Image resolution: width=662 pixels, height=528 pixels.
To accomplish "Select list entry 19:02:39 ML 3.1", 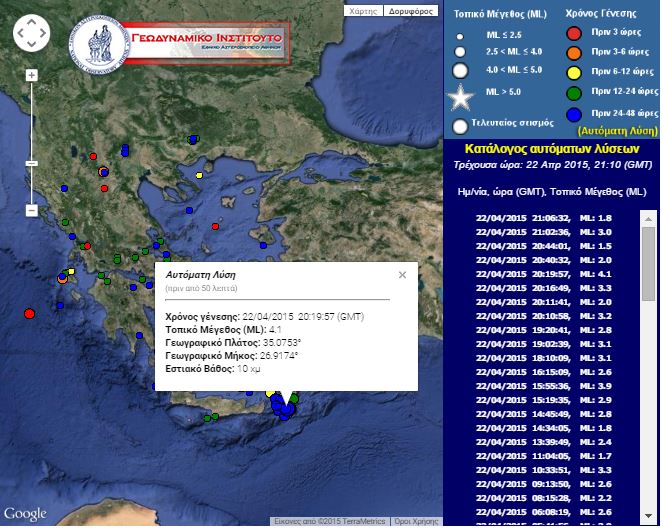I will point(543,344).
